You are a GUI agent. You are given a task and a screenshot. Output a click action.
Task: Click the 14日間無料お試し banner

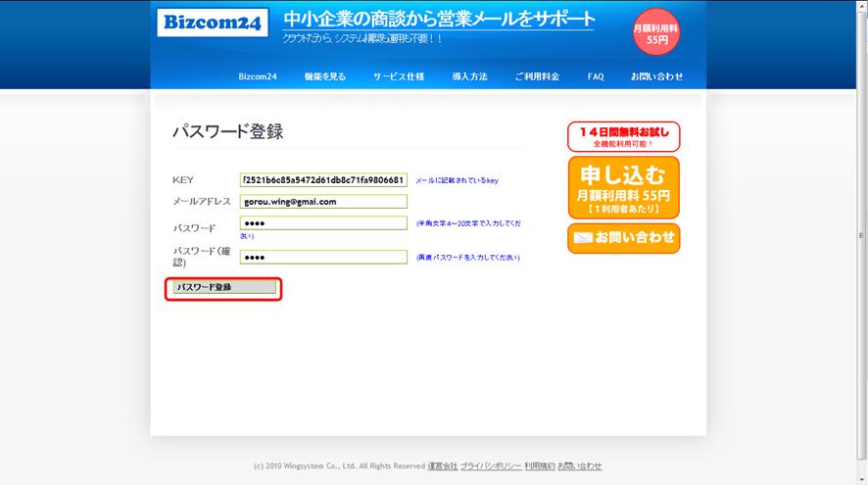point(623,136)
